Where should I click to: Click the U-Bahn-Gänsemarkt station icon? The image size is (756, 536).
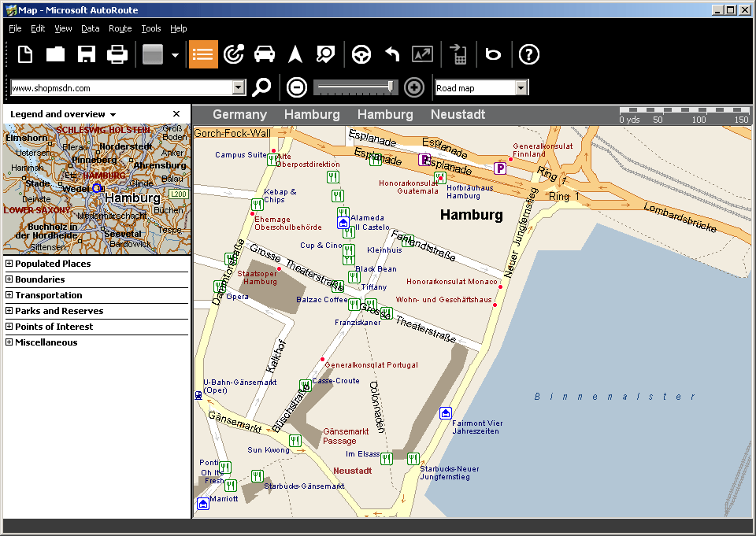click(198, 396)
